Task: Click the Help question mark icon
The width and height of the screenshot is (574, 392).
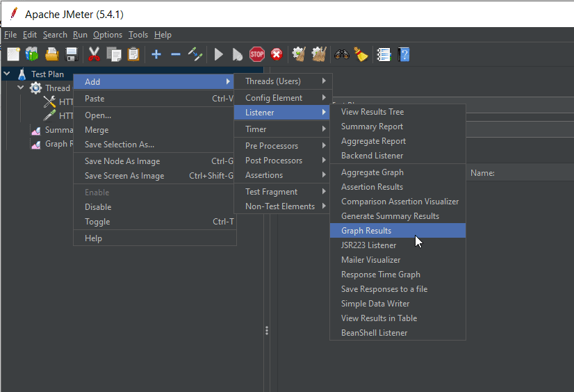Action: pyautogui.click(x=404, y=54)
